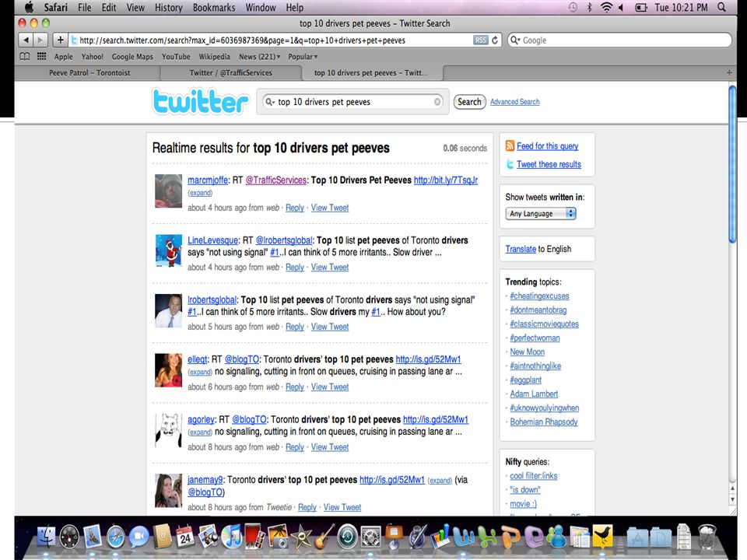Click the Spotlight magnifier in menu bar
The width and height of the screenshot is (747, 560).
[722, 7]
